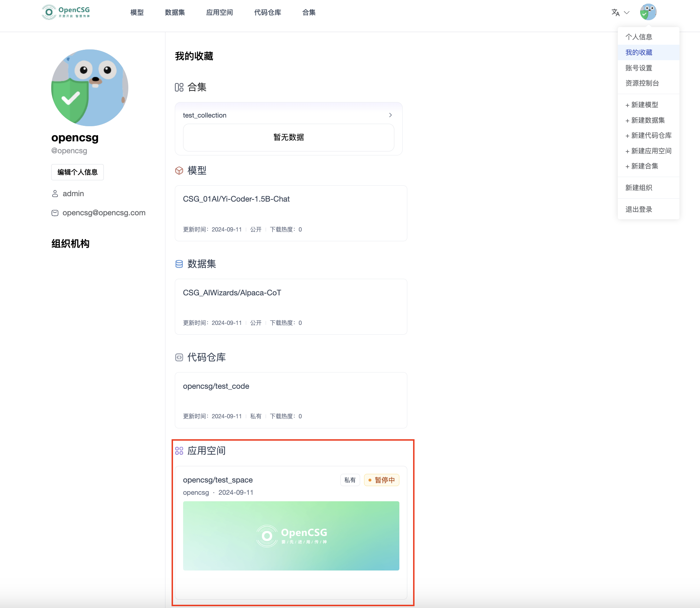Select 账号设置 from user menu
The height and width of the screenshot is (608, 700).
click(639, 68)
